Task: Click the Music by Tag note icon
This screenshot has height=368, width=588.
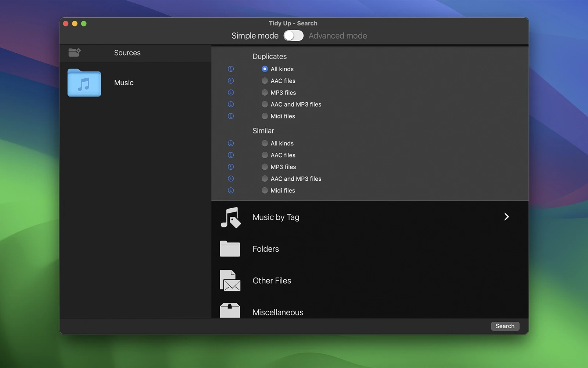Action: pyautogui.click(x=230, y=217)
